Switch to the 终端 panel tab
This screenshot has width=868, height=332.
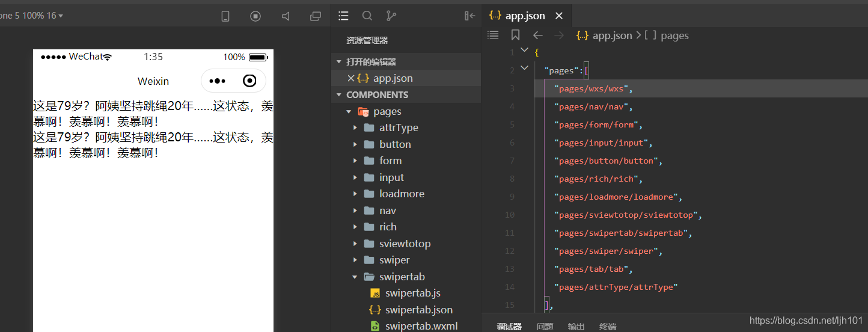[608, 327]
